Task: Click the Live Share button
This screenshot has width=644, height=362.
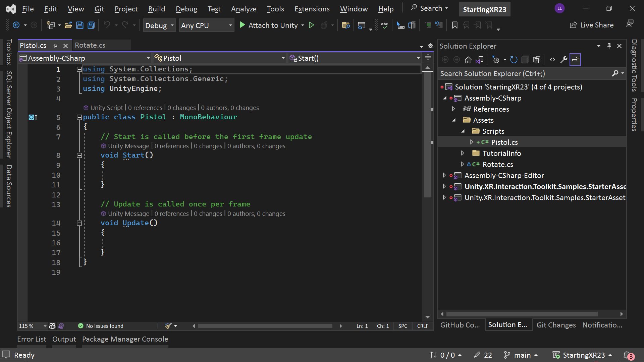Action: click(x=592, y=25)
